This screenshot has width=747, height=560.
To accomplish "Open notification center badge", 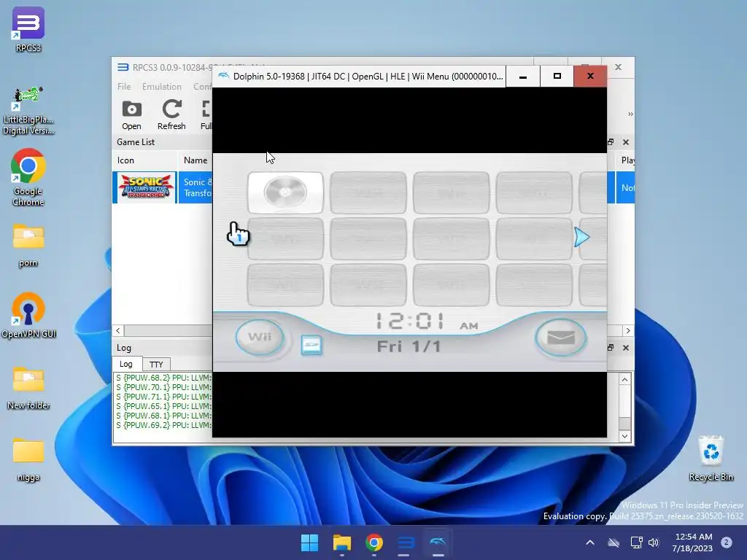I will tap(726, 542).
